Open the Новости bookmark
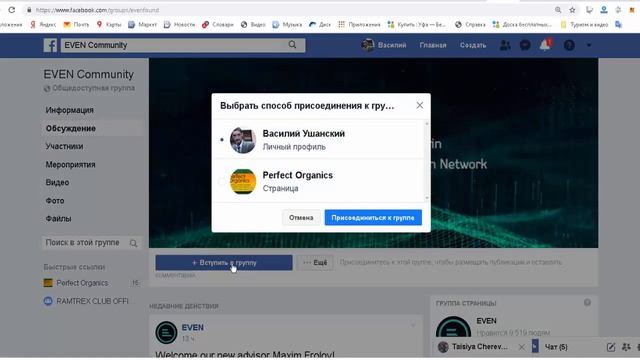Screen dimensions: 640x360 (179, 24)
